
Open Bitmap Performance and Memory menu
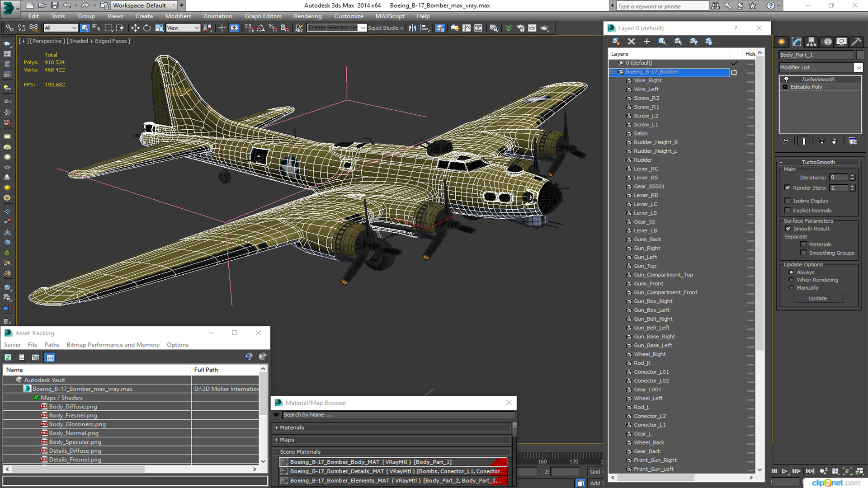[x=113, y=345]
